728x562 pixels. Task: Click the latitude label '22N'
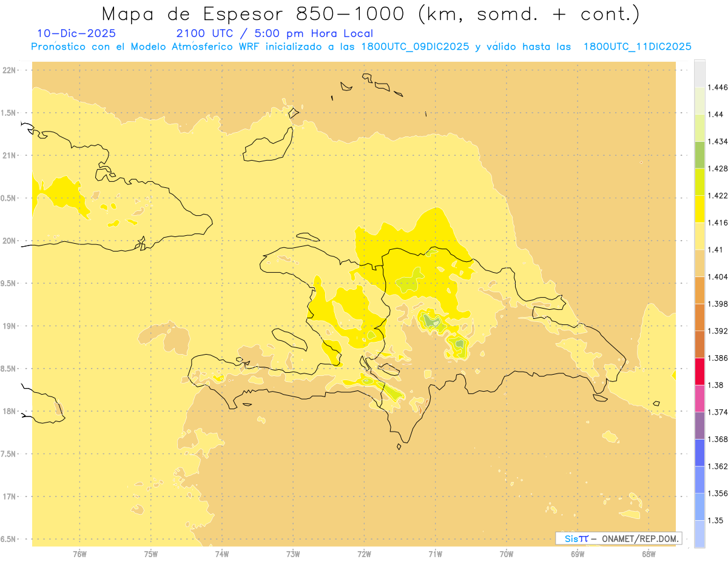[x=9, y=70]
